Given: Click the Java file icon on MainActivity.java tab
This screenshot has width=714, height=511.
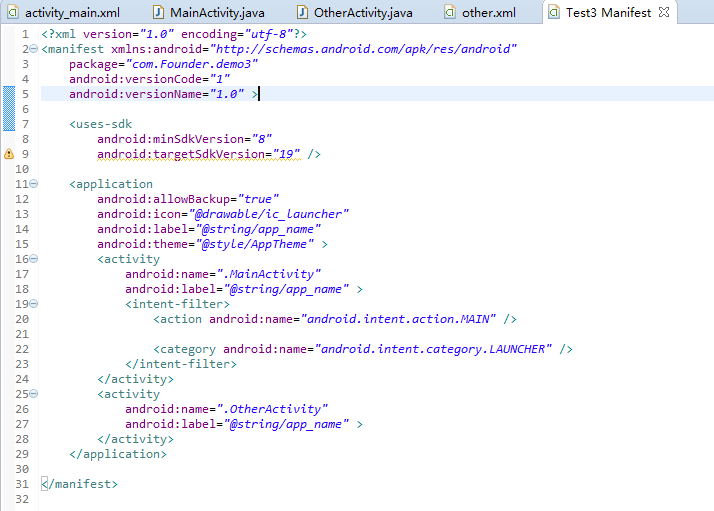Looking at the screenshot, I should (x=159, y=13).
